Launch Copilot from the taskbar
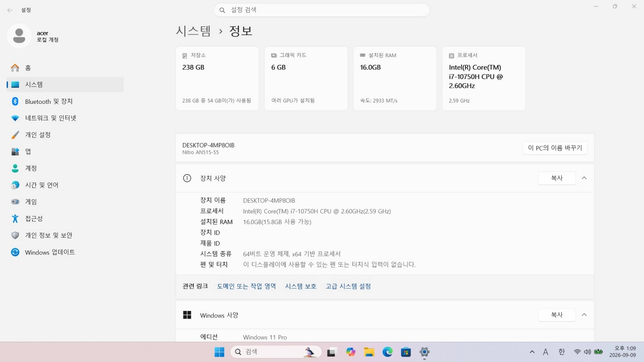 (351, 352)
